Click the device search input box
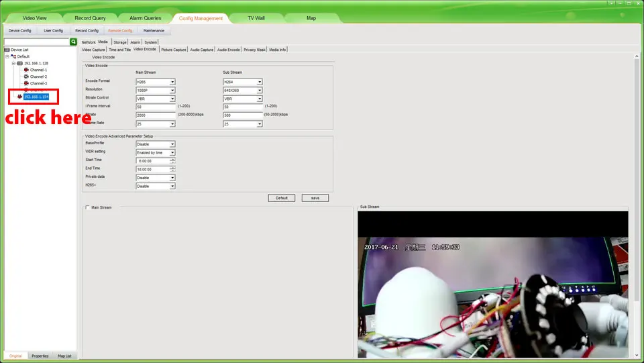 [36, 42]
